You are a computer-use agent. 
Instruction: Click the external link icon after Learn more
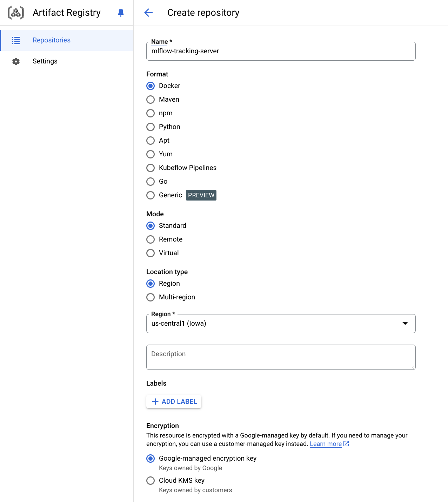pyautogui.click(x=346, y=444)
